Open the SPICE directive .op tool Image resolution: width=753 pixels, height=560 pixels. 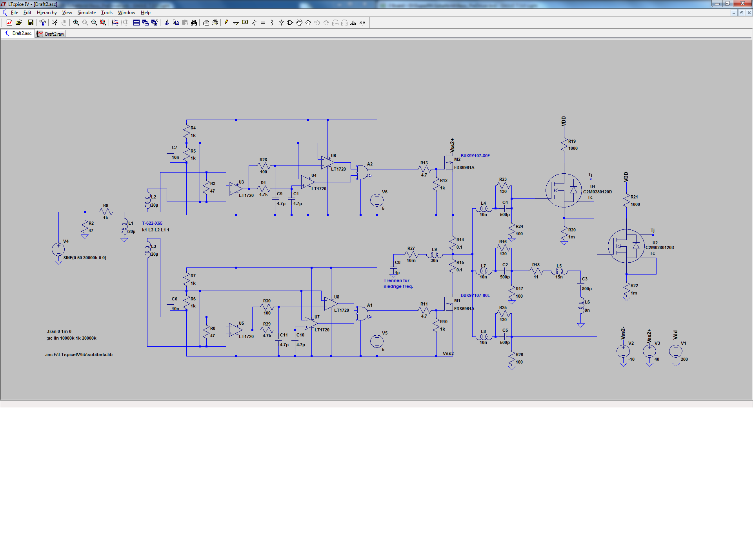tap(362, 23)
